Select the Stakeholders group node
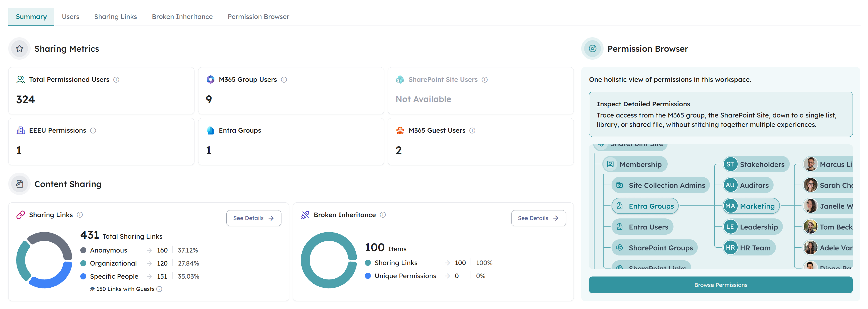The image size is (868, 309). (x=756, y=164)
